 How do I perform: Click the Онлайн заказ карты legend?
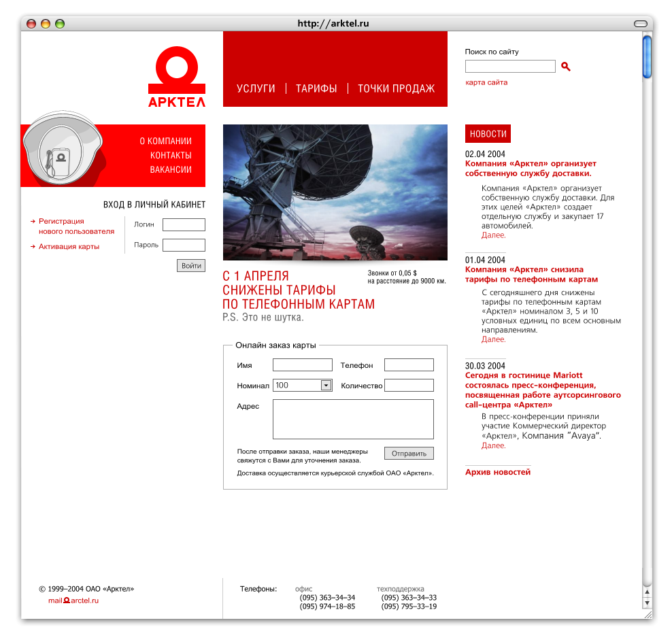(x=275, y=345)
